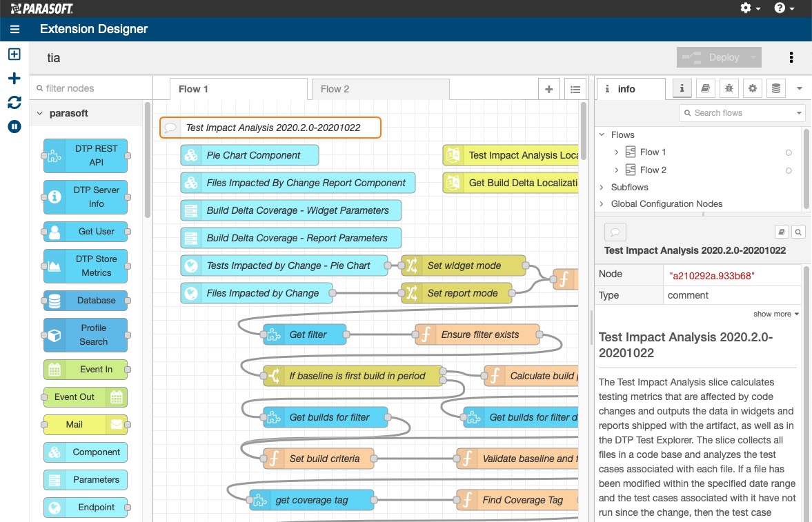Viewport: 812px width, 522px height.
Task: Select the Component palette node
Action: (86, 452)
